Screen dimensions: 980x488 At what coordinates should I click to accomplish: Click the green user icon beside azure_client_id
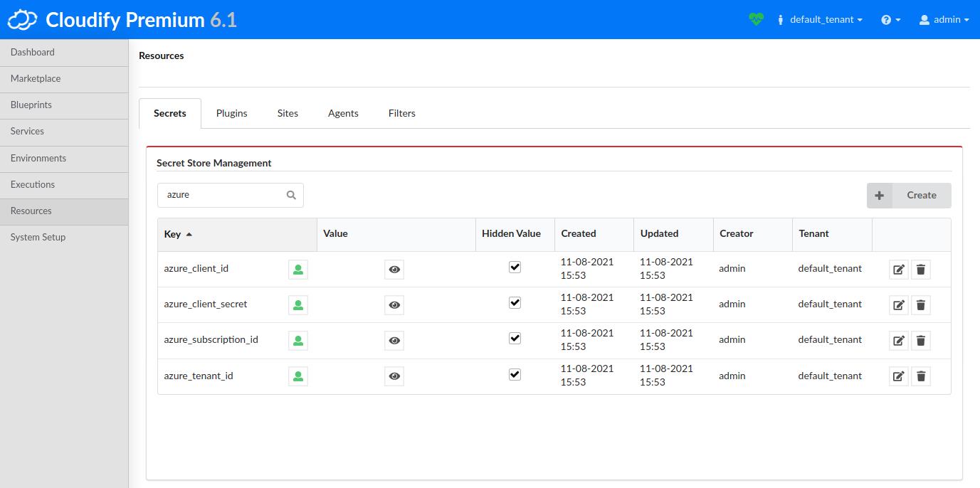click(x=297, y=269)
